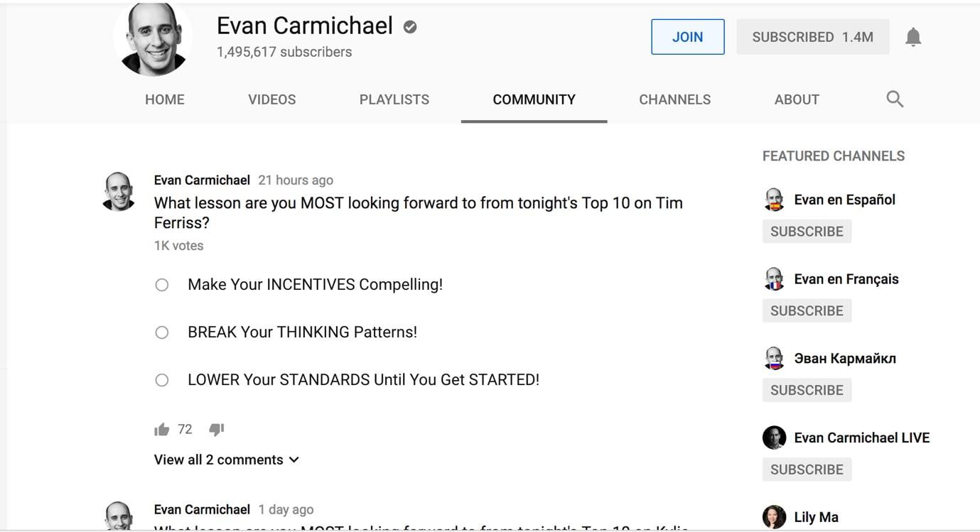Click Evan Carmichael's large channel avatar

click(153, 37)
